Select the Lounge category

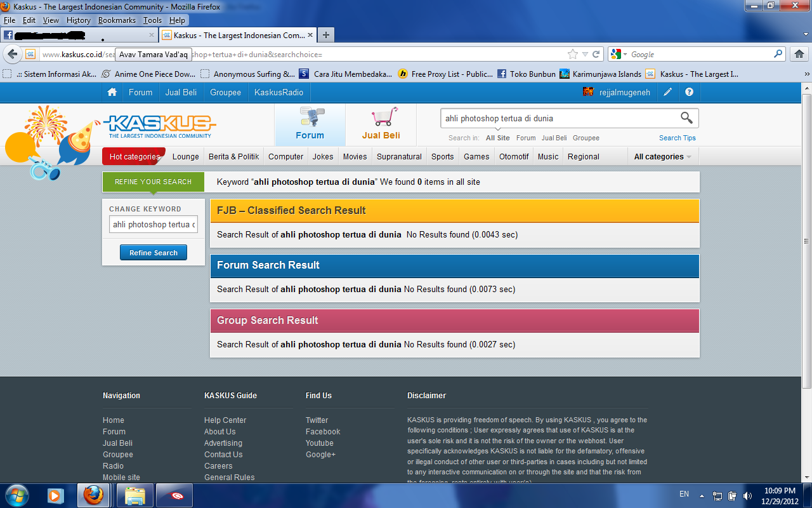point(186,157)
